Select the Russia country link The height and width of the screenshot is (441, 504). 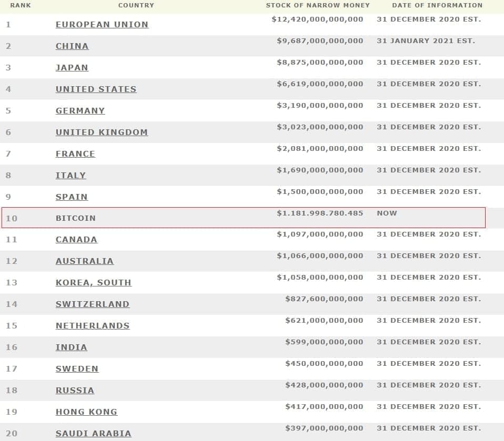click(x=75, y=391)
